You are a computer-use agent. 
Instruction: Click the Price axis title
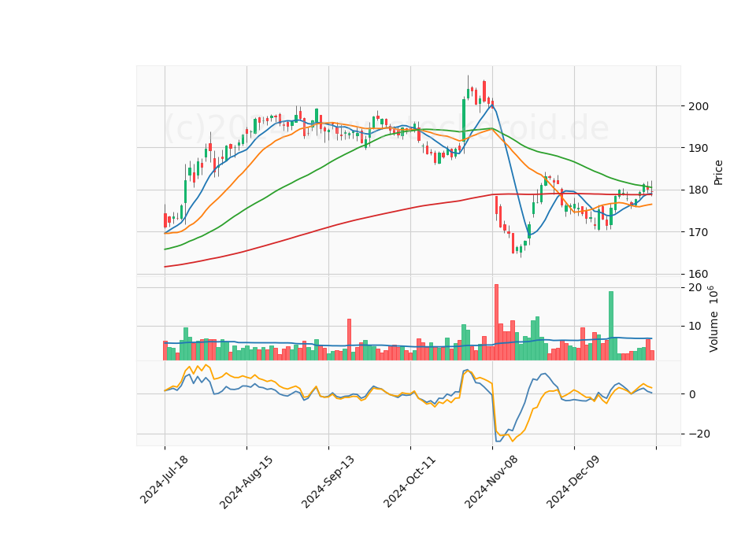pos(718,173)
